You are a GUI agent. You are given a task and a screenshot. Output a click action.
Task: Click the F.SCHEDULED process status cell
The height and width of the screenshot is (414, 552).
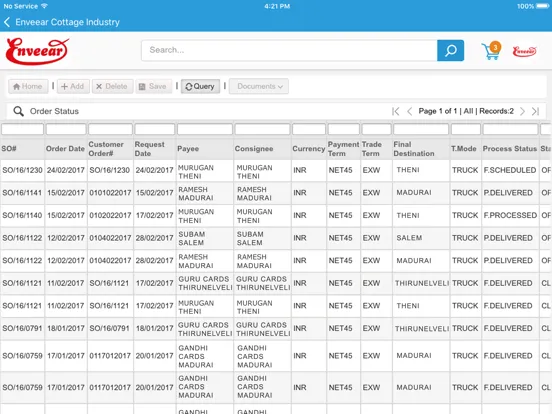509,170
